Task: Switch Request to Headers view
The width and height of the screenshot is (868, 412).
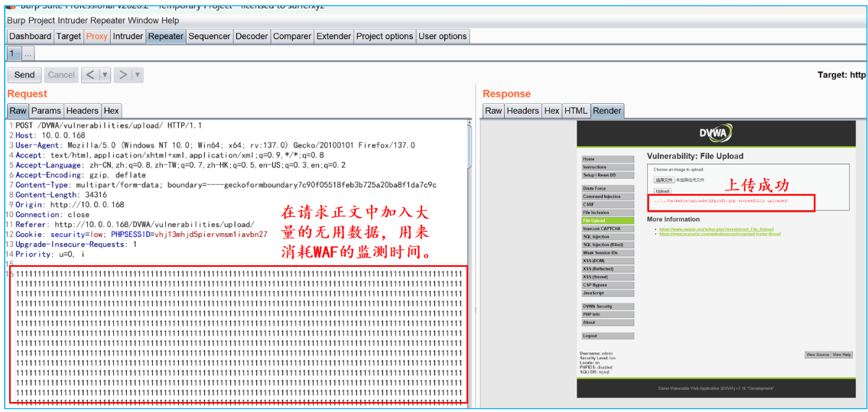Action: pyautogui.click(x=83, y=111)
